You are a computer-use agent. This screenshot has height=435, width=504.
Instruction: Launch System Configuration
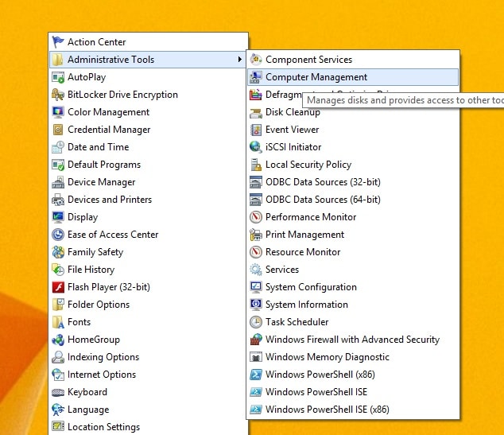point(353,287)
